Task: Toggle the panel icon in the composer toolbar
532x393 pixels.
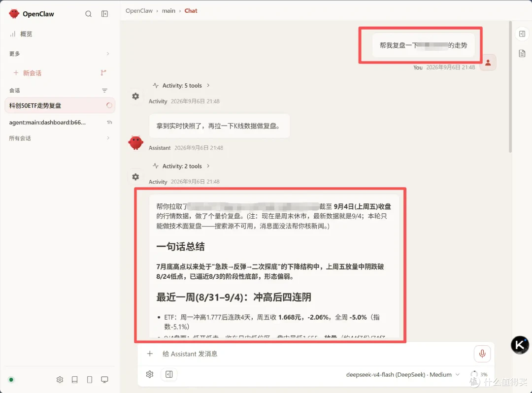Action: (x=169, y=374)
